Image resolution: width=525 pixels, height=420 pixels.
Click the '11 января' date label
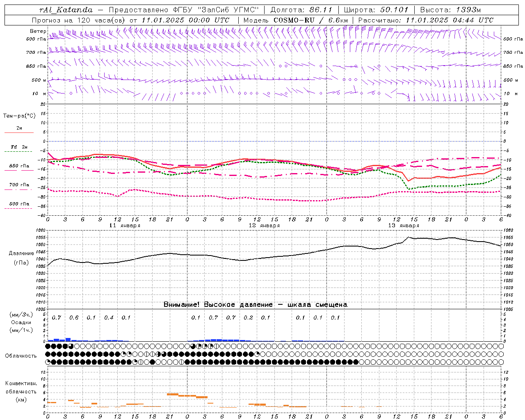coord(125,226)
